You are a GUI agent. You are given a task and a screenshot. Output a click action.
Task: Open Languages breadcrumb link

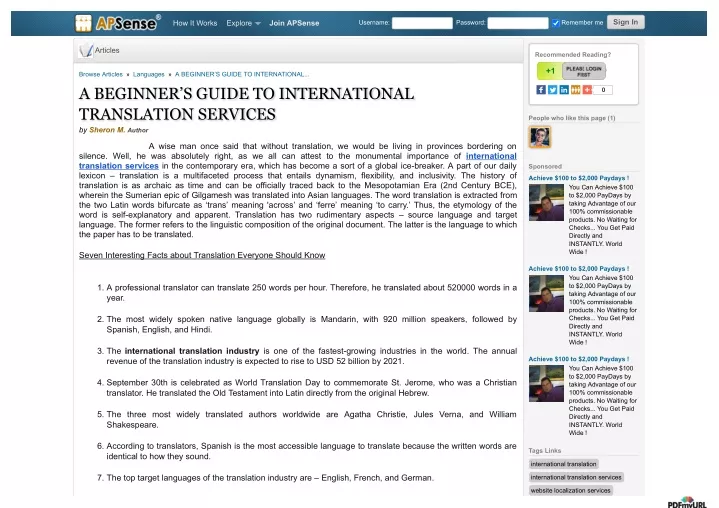point(149,74)
